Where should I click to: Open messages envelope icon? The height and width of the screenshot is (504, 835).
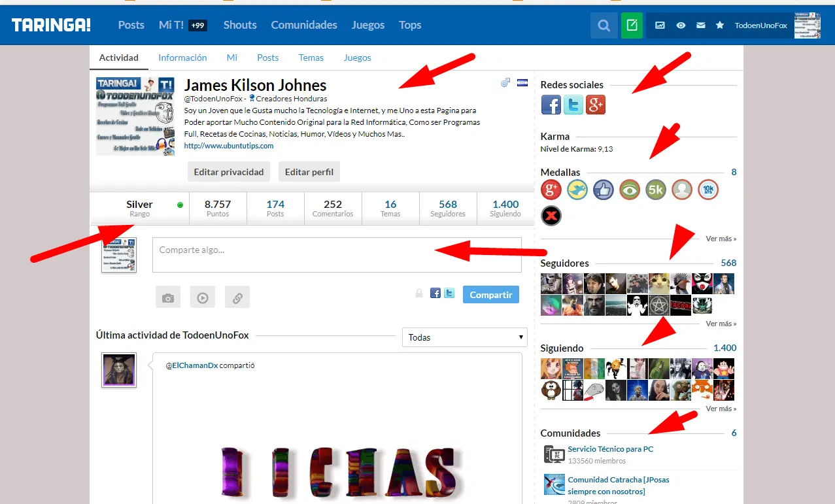[700, 25]
